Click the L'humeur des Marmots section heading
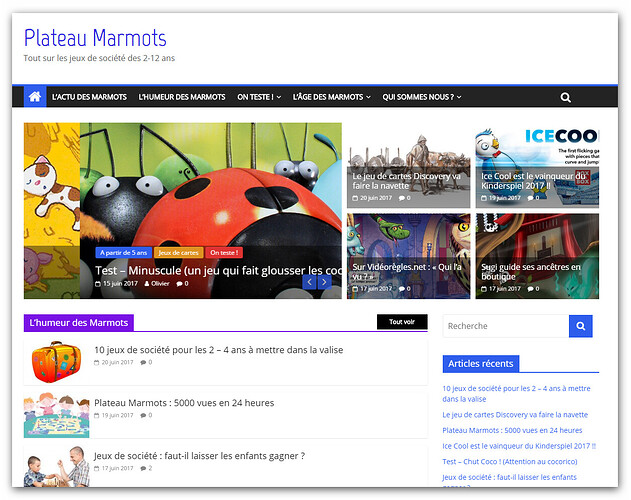This screenshot has width=631, height=500. (x=79, y=323)
